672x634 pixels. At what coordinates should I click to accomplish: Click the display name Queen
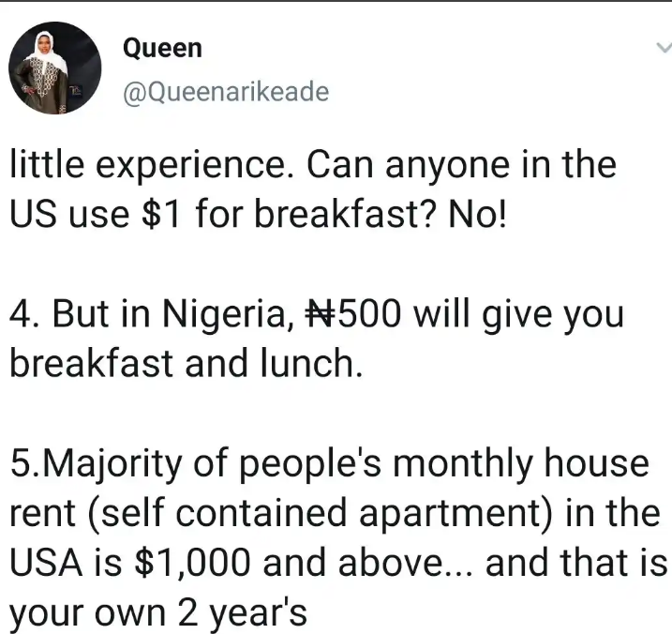162,48
